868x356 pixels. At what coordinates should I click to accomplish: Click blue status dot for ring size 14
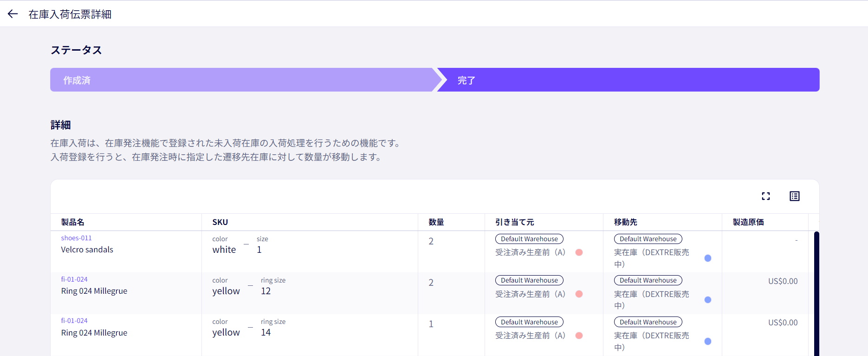coord(708,341)
